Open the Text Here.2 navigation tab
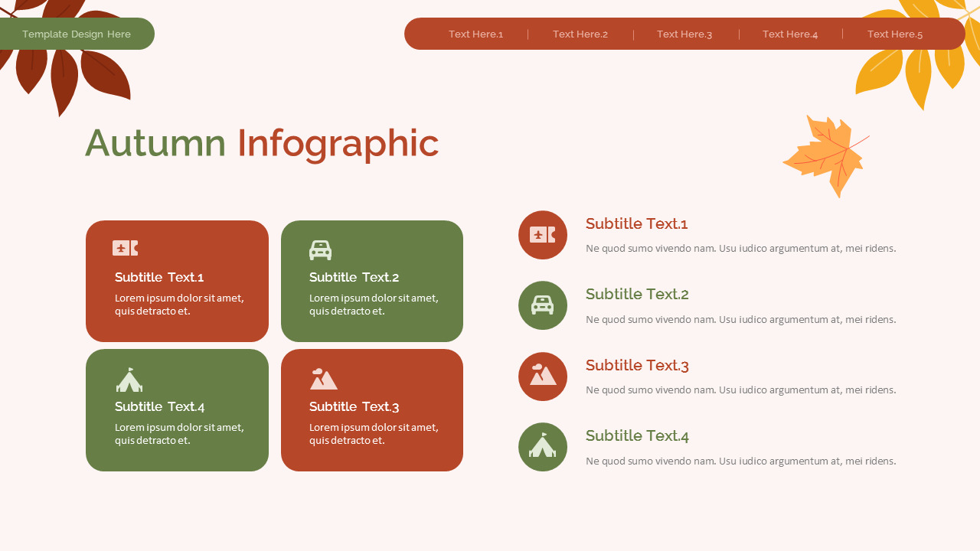 [580, 34]
